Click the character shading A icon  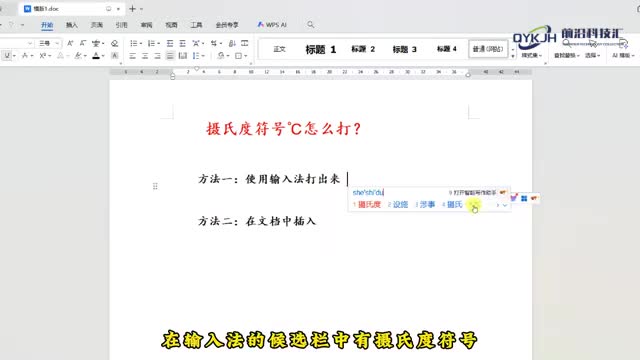115,56
